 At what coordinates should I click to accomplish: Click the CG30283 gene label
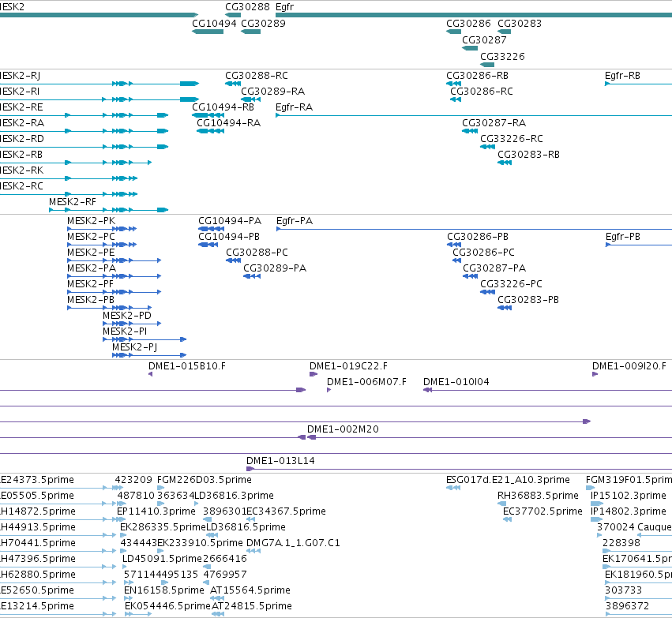(520, 23)
